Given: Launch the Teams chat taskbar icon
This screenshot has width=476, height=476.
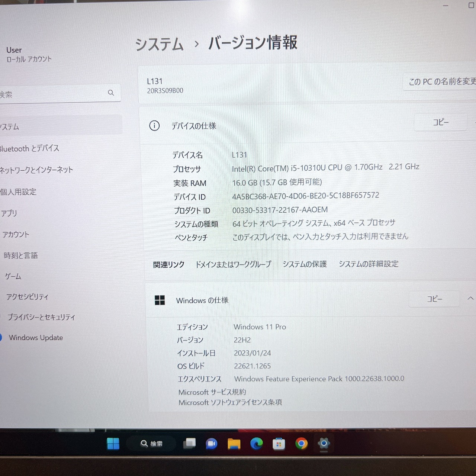Looking at the screenshot, I should 212,443.
